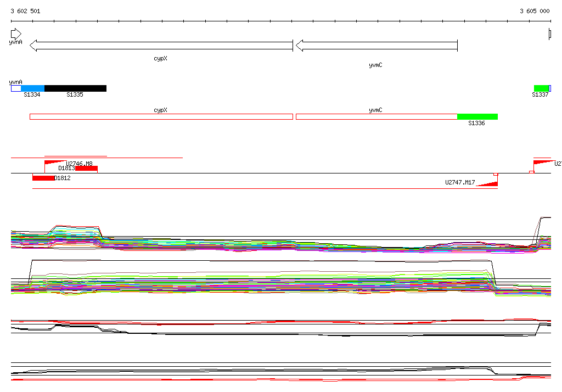This screenshot has width=562, height=392.
Task: Click the coordinate label 3 605 000
Action: tap(535, 11)
